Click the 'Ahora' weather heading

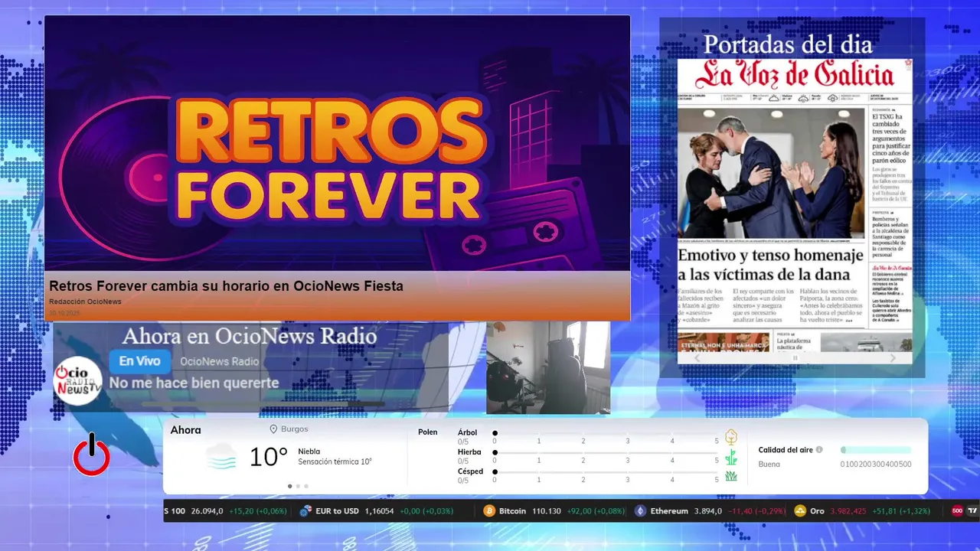coord(185,430)
